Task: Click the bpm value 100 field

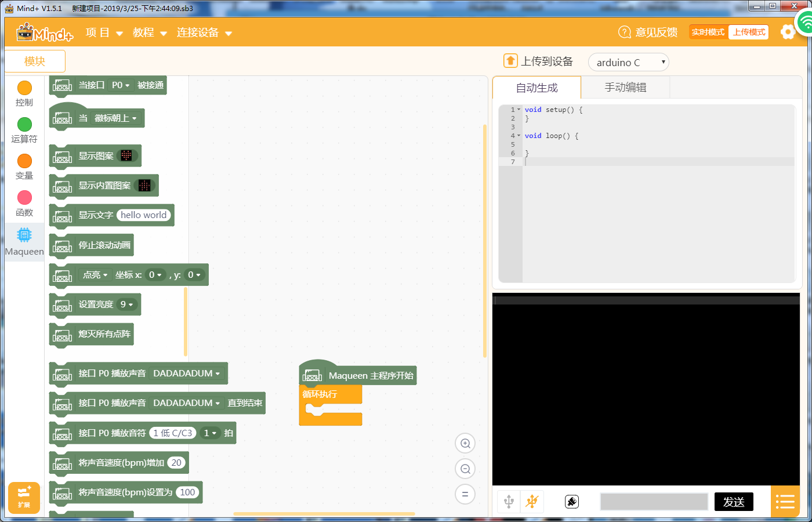Action: point(187,492)
